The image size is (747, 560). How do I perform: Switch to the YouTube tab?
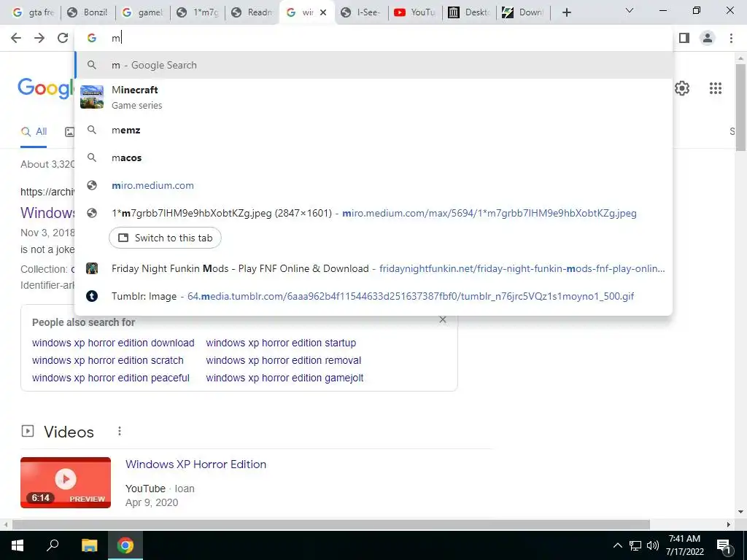click(416, 12)
